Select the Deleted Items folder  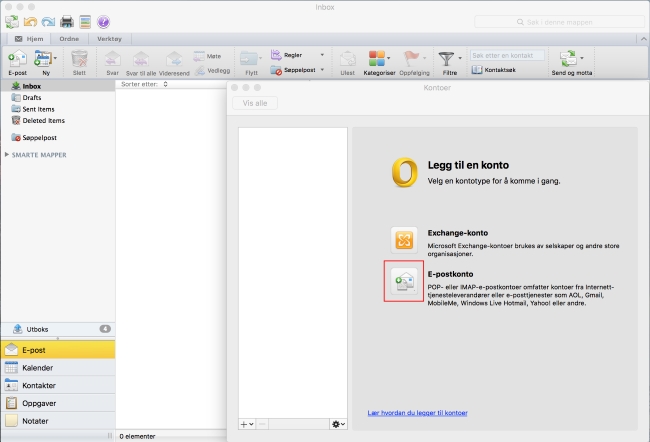[58, 121]
